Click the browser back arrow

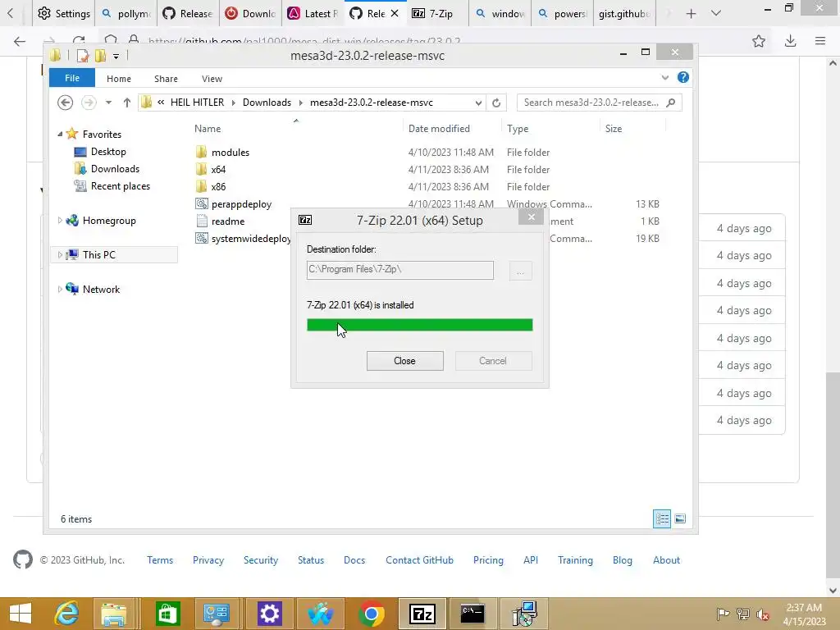click(x=20, y=41)
